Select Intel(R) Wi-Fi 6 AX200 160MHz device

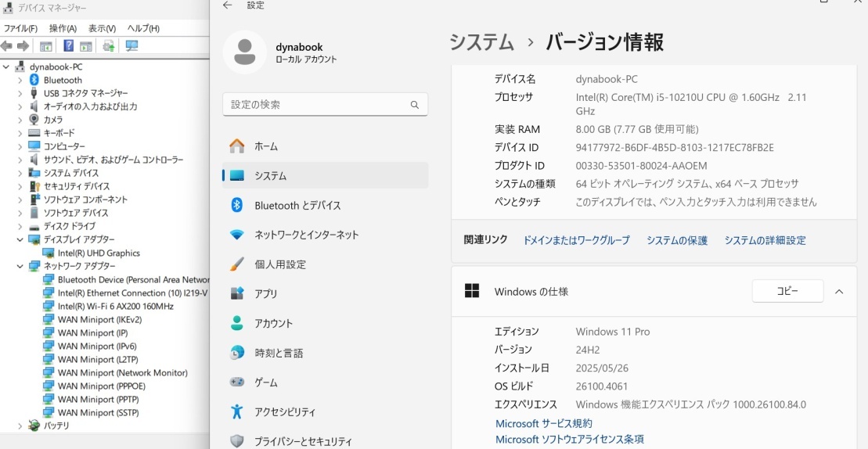coord(116,307)
